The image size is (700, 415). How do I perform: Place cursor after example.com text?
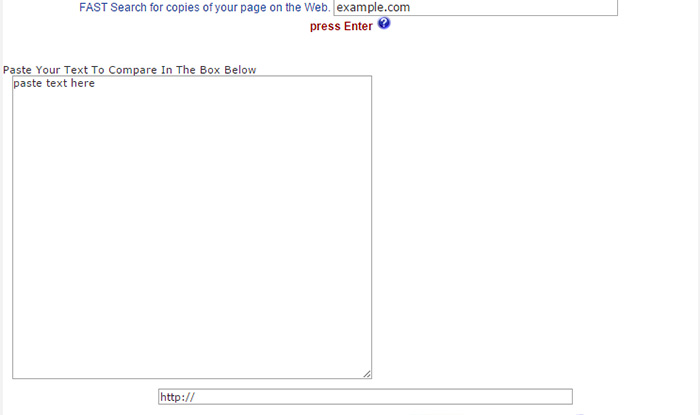411,8
